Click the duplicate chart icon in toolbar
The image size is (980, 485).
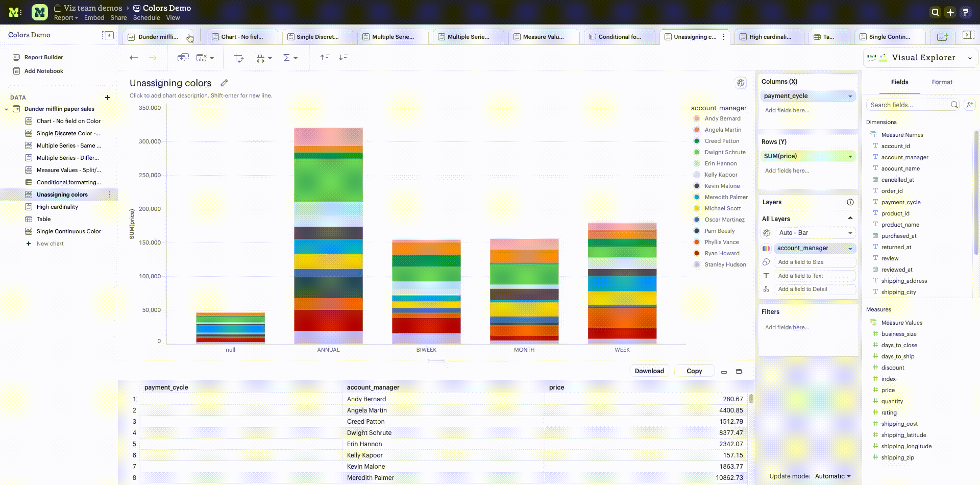pos(183,58)
